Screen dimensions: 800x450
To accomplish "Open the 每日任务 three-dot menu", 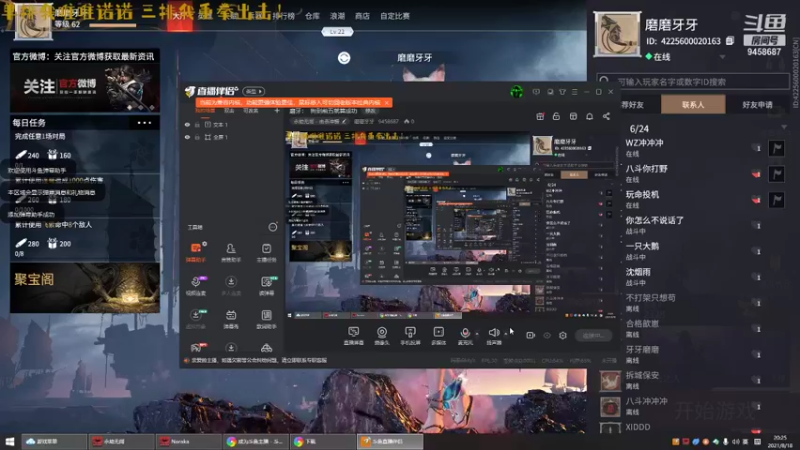I will pyautogui.click(x=144, y=122).
